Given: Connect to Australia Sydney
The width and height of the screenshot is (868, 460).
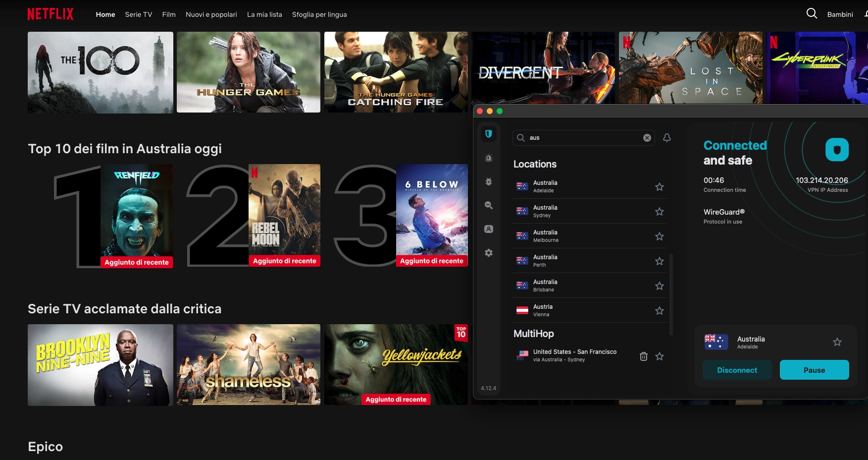Looking at the screenshot, I should tap(590, 211).
